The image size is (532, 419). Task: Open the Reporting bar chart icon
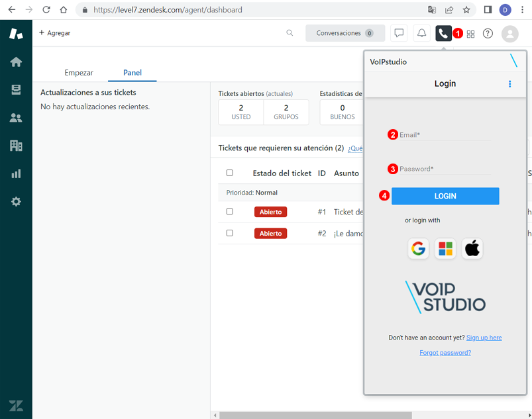[x=16, y=173]
